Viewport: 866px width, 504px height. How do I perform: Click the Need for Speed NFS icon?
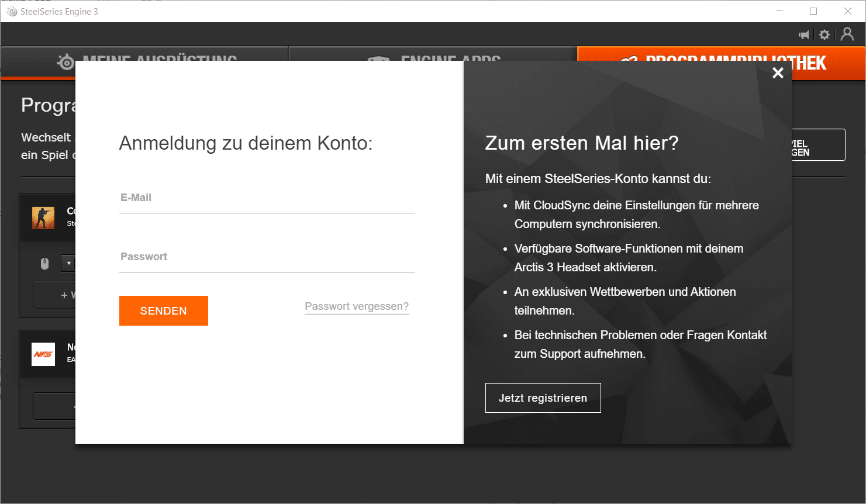click(43, 354)
